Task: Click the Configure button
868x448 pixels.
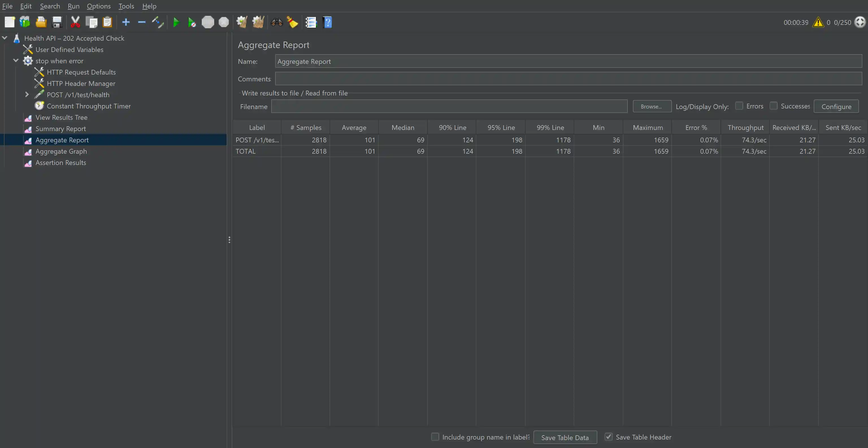Action: click(836, 106)
